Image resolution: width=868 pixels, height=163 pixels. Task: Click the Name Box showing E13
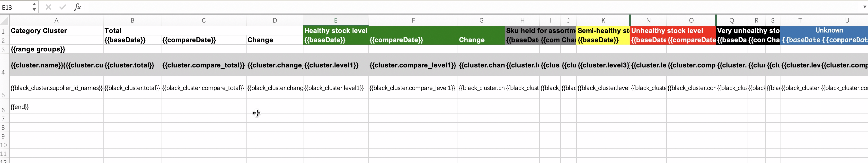click(x=15, y=7)
